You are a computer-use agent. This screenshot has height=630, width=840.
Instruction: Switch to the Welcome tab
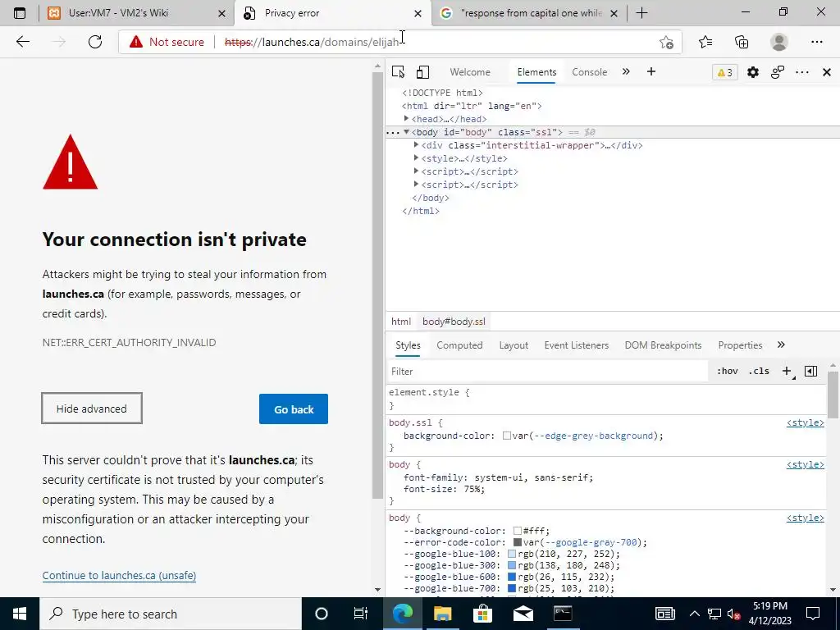pyautogui.click(x=470, y=72)
